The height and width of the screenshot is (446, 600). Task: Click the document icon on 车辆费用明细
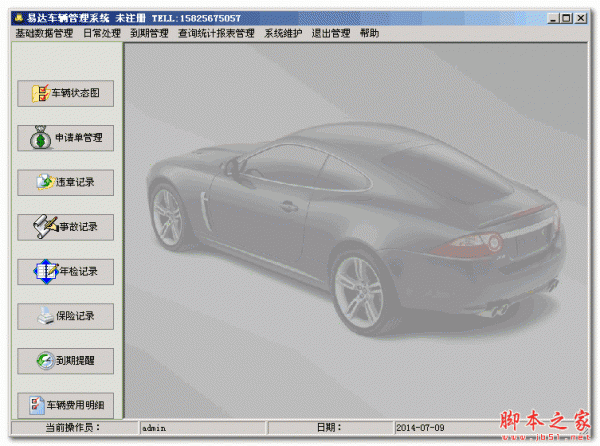click(x=37, y=405)
